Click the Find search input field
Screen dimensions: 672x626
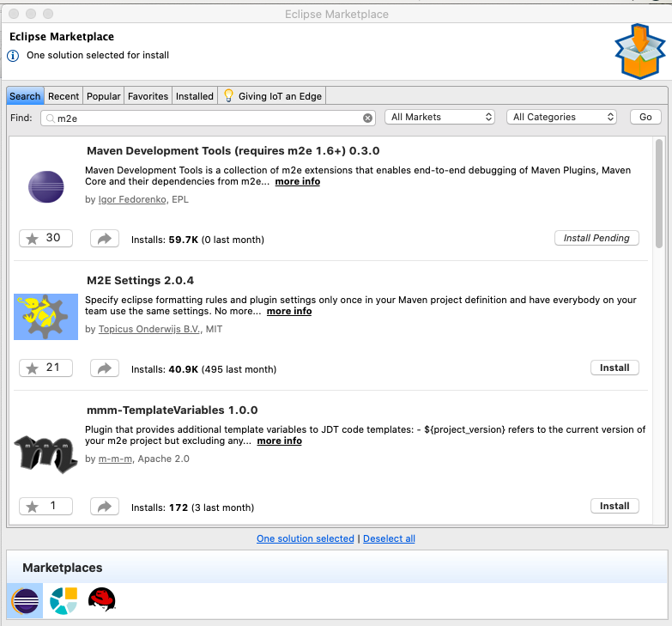coord(208,118)
